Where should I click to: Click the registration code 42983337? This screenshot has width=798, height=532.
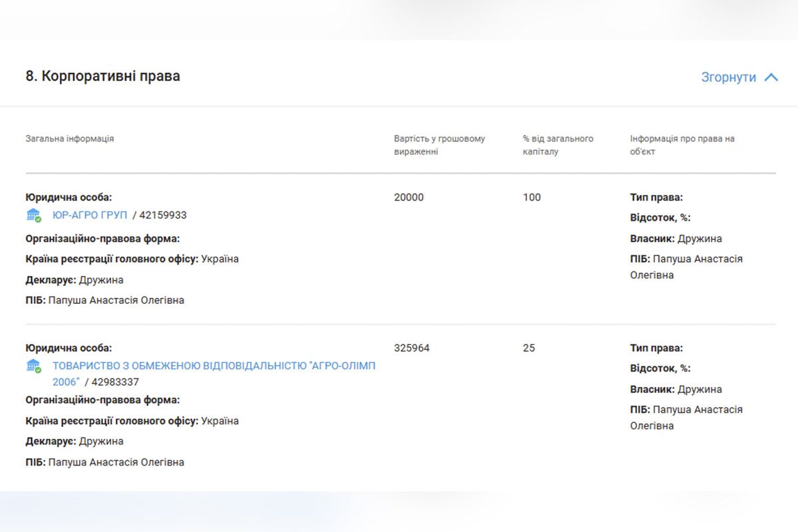(x=115, y=382)
